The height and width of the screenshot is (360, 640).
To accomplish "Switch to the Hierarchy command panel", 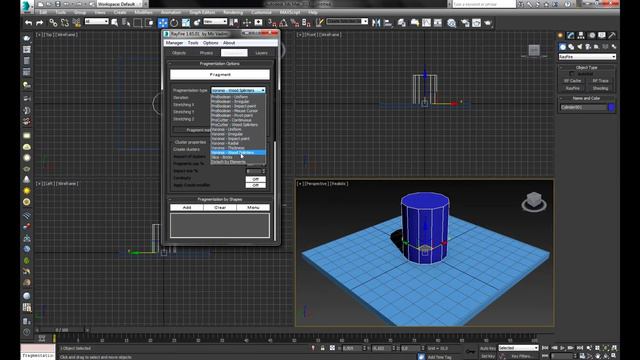I will pyautogui.click(x=581, y=36).
